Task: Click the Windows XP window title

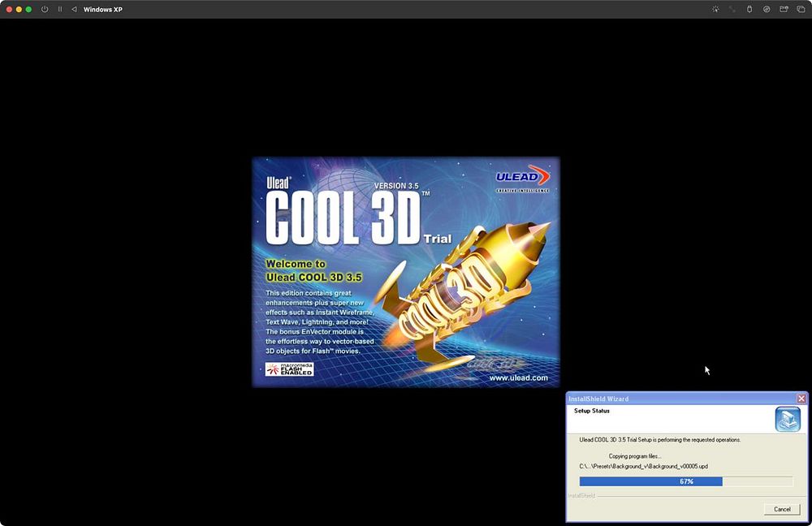Action: click(x=103, y=9)
